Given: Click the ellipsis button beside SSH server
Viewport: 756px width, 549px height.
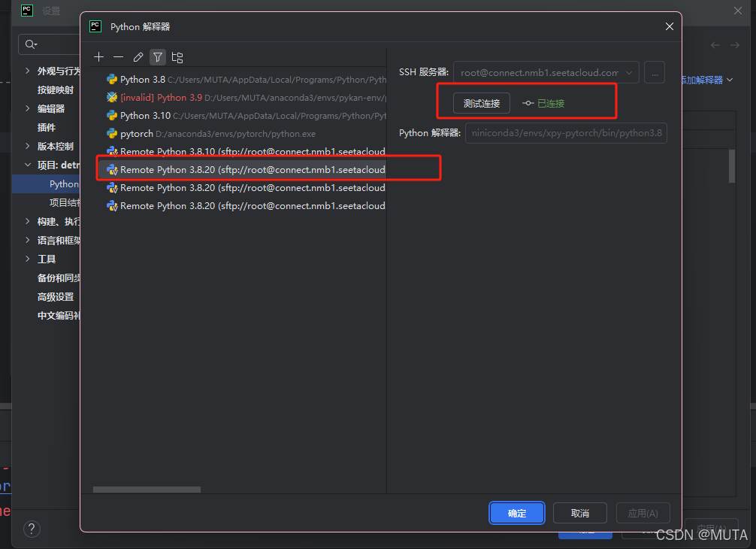Looking at the screenshot, I should 655,72.
